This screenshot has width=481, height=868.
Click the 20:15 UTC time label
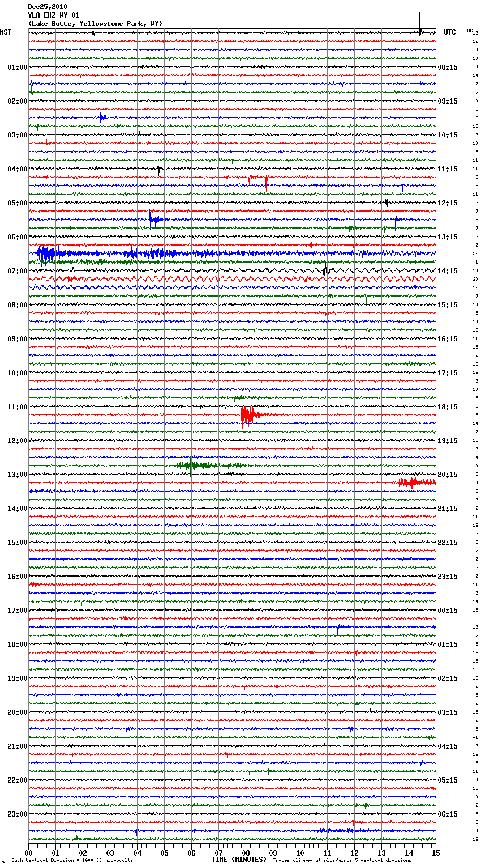pyautogui.click(x=448, y=475)
